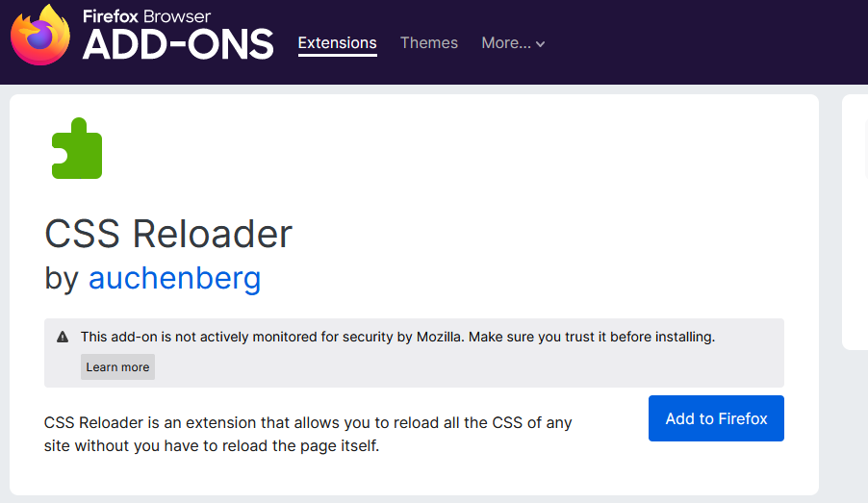Click the CSS Reloader heading

pyautogui.click(x=168, y=234)
